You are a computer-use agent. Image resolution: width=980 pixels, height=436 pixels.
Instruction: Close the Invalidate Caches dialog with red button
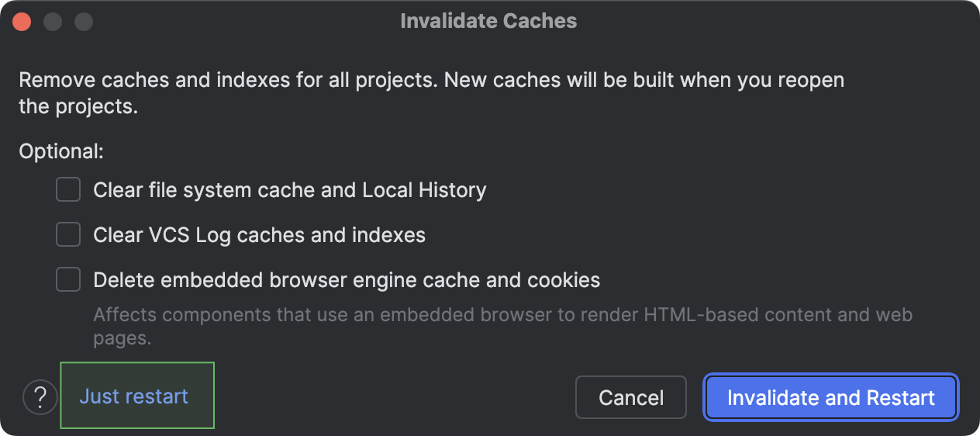pyautogui.click(x=22, y=22)
